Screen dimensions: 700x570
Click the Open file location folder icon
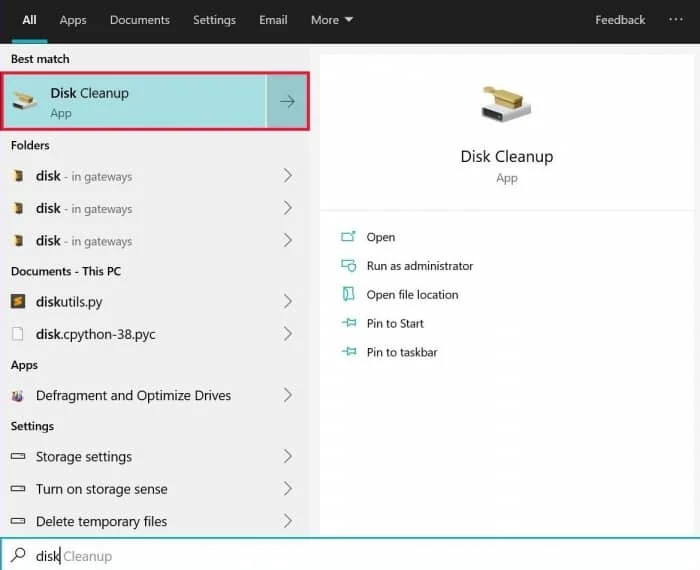click(348, 294)
